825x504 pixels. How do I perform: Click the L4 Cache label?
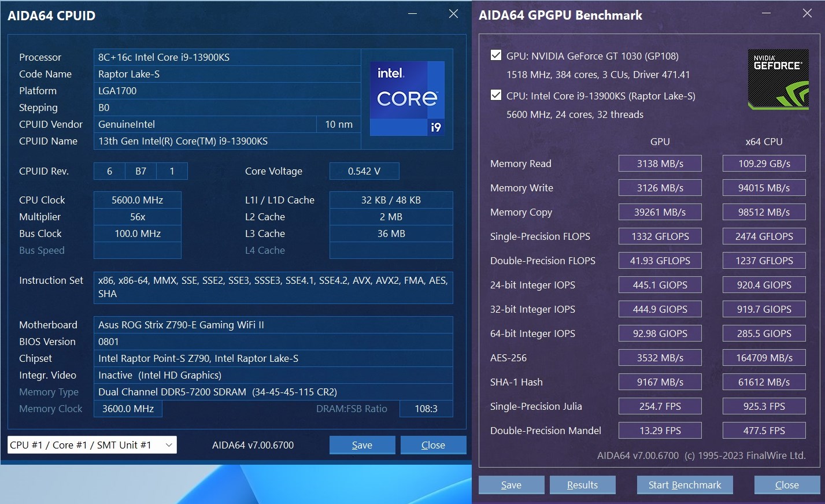tap(265, 250)
